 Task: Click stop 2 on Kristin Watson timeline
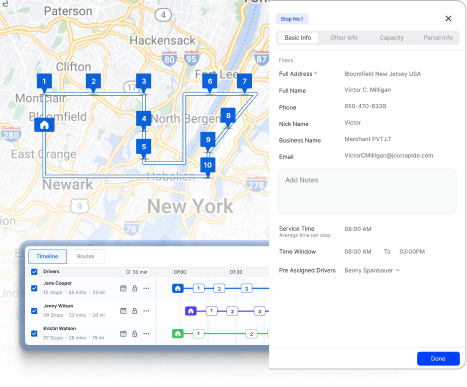(251, 334)
